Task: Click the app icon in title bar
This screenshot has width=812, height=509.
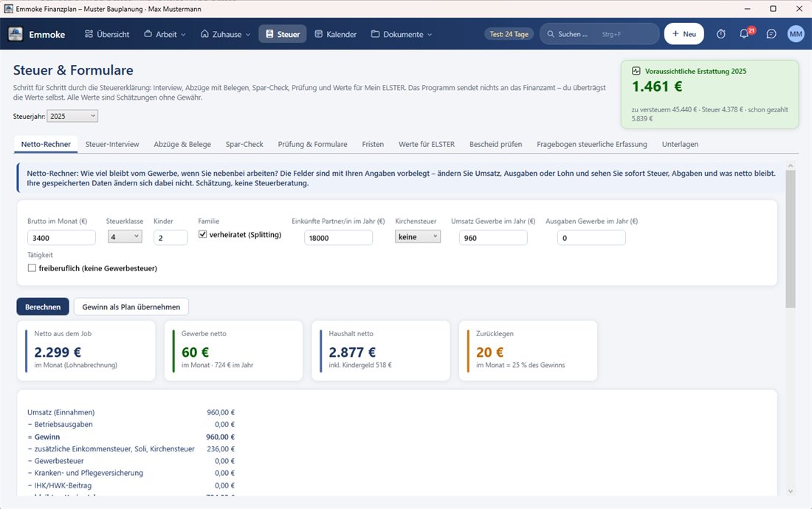Action: 8,9
